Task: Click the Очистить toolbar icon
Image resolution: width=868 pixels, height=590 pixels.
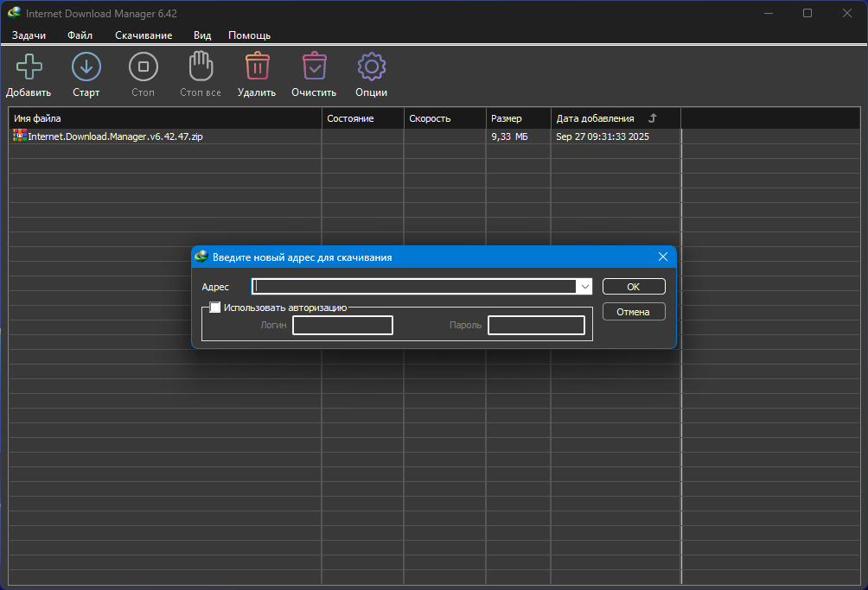Action: pos(314,67)
